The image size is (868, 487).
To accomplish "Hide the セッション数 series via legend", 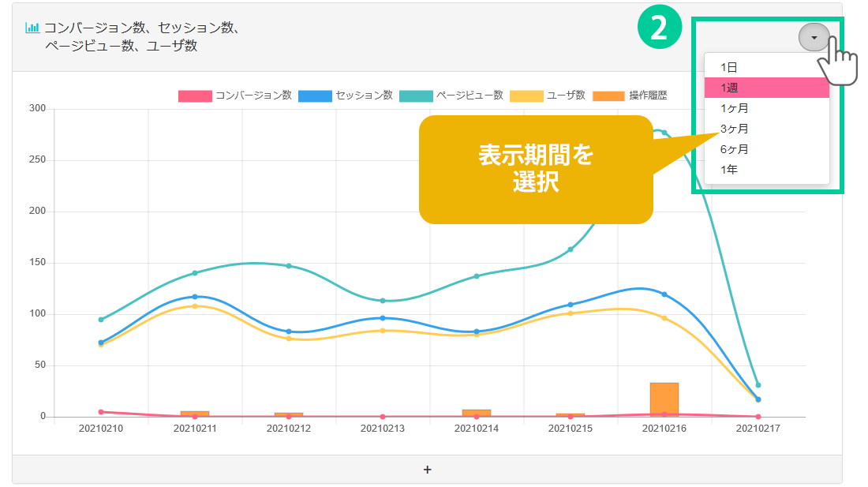I will (x=346, y=96).
